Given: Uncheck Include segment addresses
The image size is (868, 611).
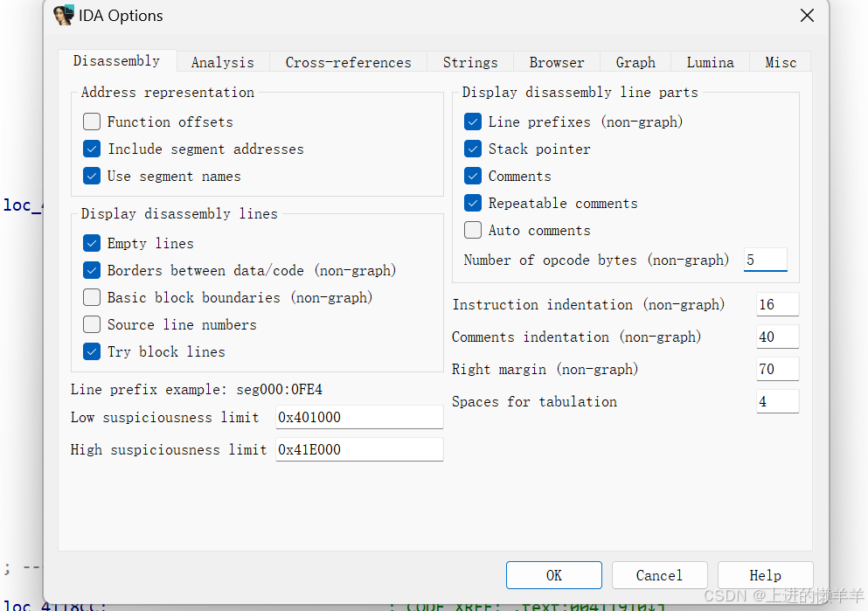Looking at the screenshot, I should point(91,149).
